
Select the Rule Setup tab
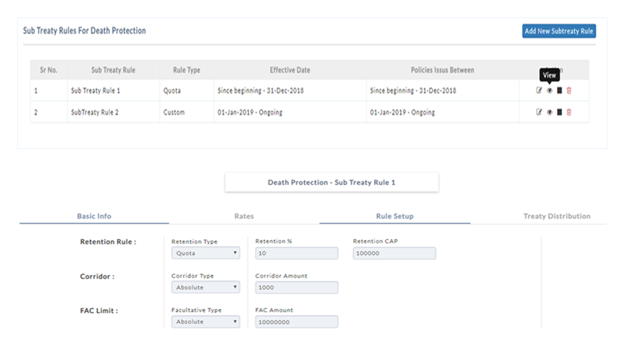[x=394, y=217]
